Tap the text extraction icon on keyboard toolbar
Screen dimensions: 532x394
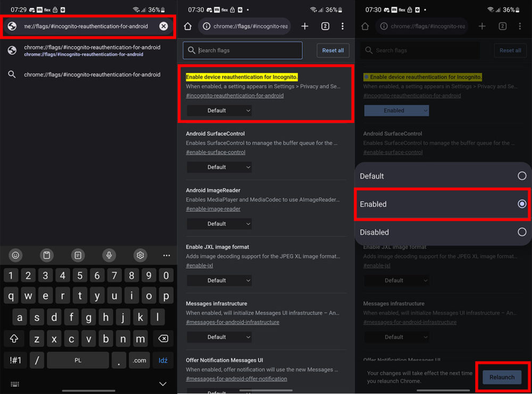[78, 255]
